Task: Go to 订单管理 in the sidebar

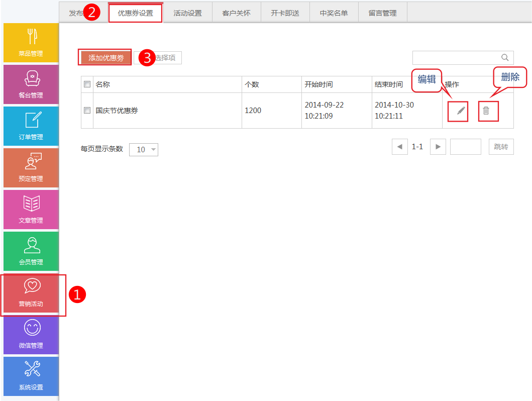Action: coord(31,126)
